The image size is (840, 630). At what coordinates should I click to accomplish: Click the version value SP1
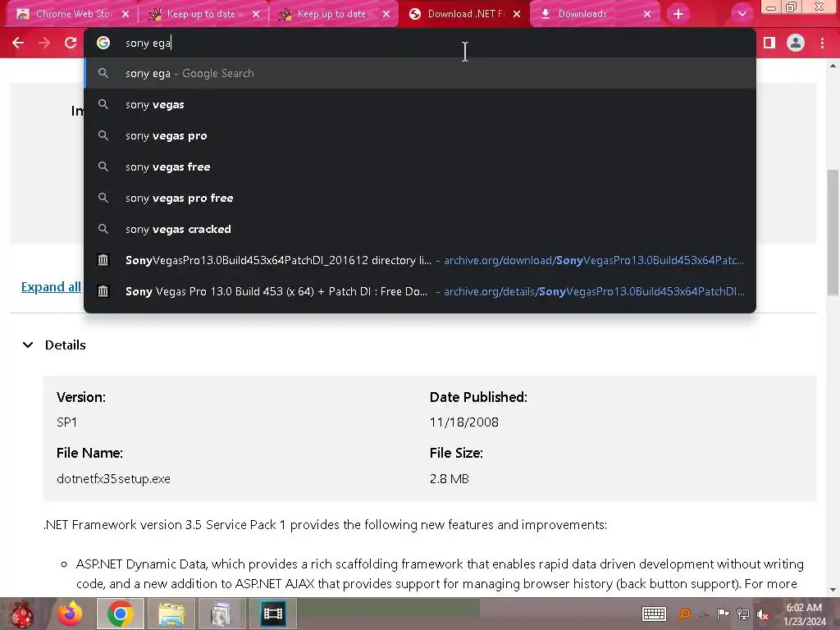click(x=67, y=422)
